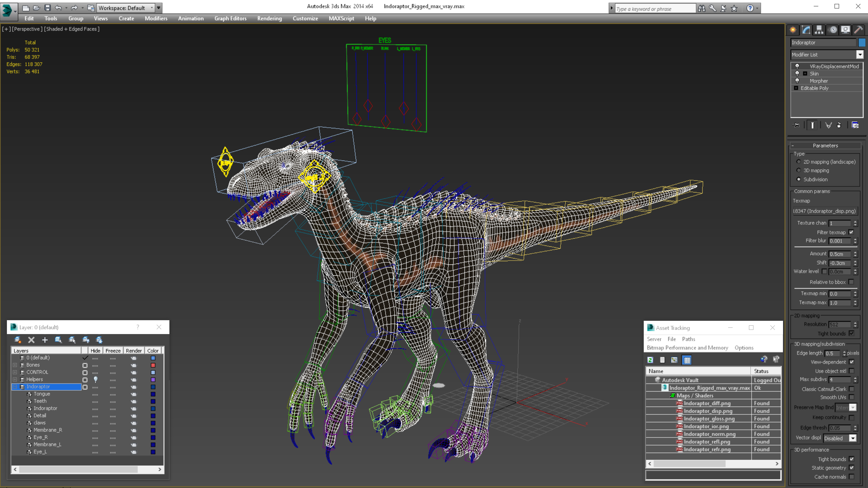Click Hide/Unhide All Layers icon
The width and height of the screenshot is (868, 488).
(x=86, y=340)
